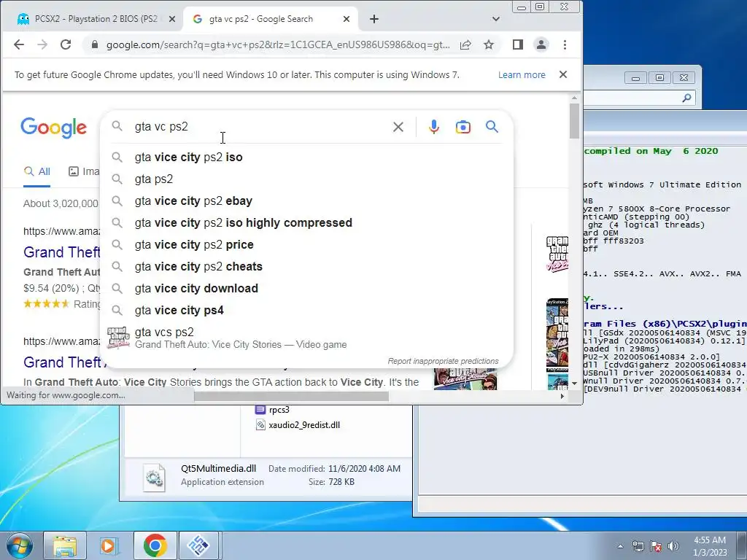Click the Qt5Multimedia.dll file icon in details pane
747x560 pixels.
pos(154,478)
